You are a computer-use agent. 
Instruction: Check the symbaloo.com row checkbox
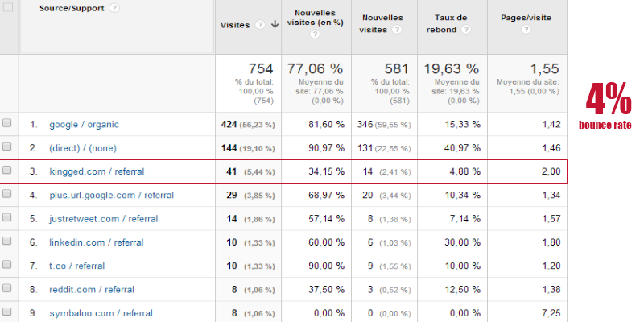click(6, 312)
